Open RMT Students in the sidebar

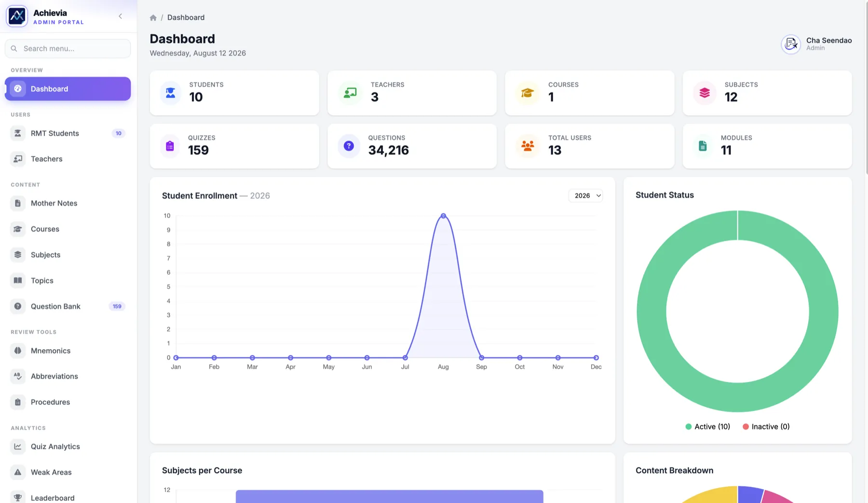coord(68,133)
